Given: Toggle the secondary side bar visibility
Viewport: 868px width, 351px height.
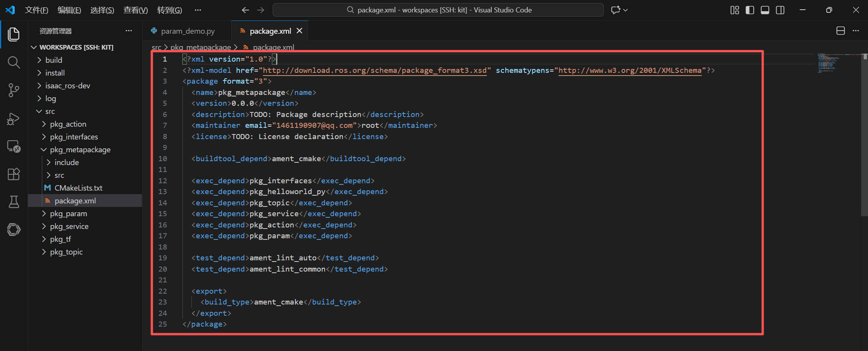Looking at the screenshot, I should (x=780, y=10).
